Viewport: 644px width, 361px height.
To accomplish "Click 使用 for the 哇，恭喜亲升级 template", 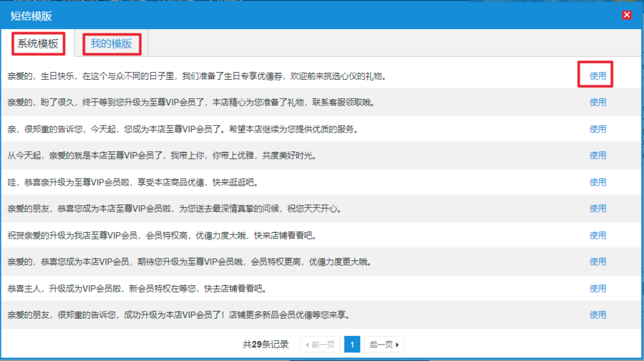I will coord(597,182).
